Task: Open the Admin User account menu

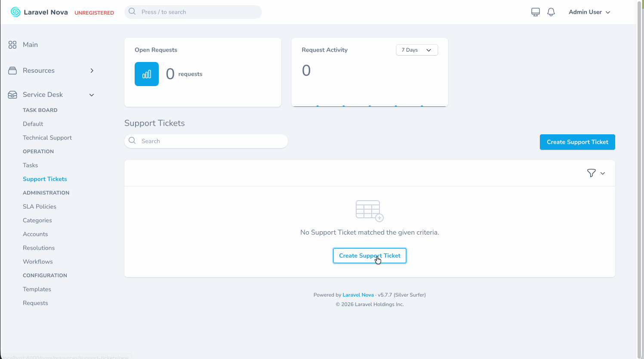Action: point(589,12)
